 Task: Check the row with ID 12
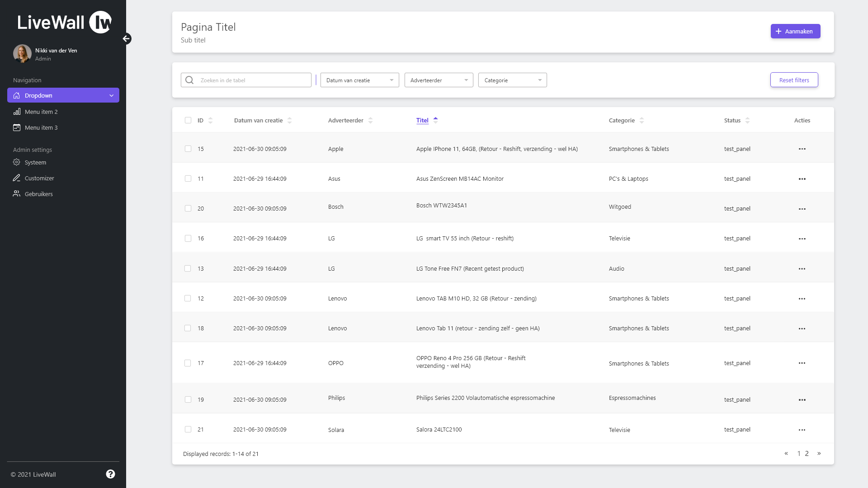[x=188, y=298]
